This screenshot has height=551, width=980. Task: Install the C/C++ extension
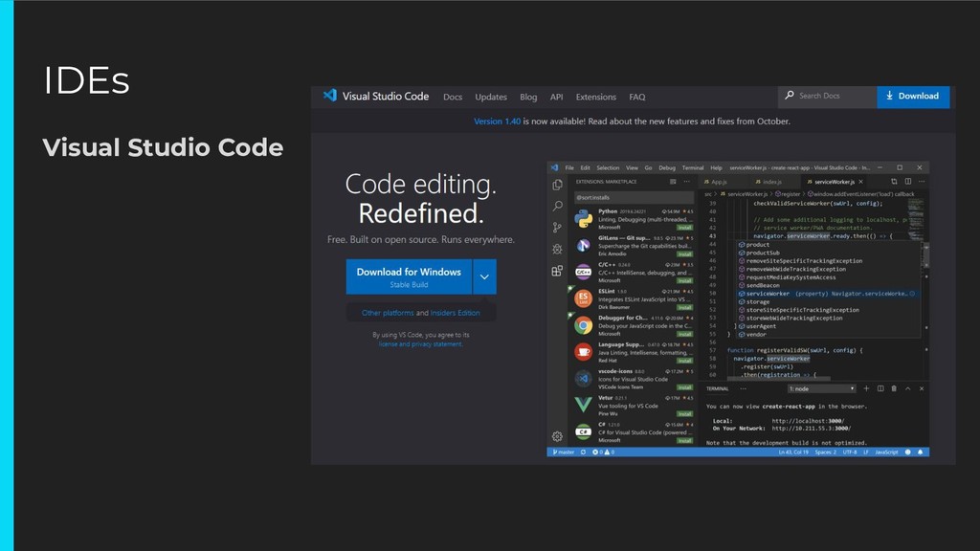pos(685,280)
